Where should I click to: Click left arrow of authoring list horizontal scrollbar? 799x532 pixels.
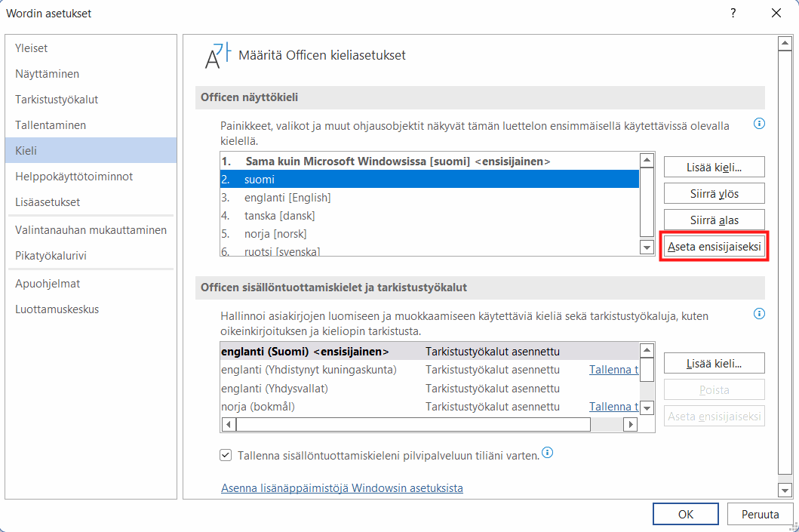pyautogui.click(x=229, y=424)
